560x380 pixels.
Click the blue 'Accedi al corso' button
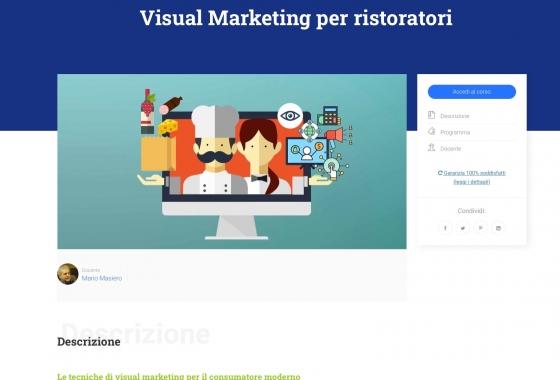[x=471, y=92]
